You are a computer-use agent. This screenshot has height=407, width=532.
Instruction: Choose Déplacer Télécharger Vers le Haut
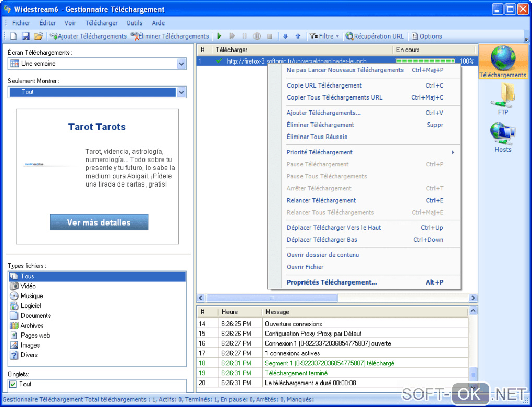point(364,228)
